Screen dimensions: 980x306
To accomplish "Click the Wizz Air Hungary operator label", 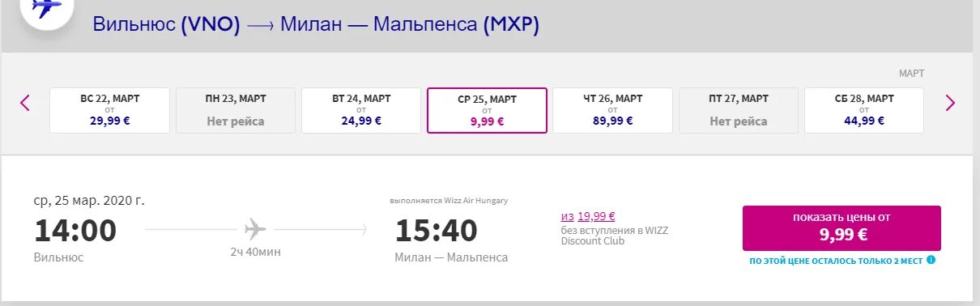I will pos(449,200).
